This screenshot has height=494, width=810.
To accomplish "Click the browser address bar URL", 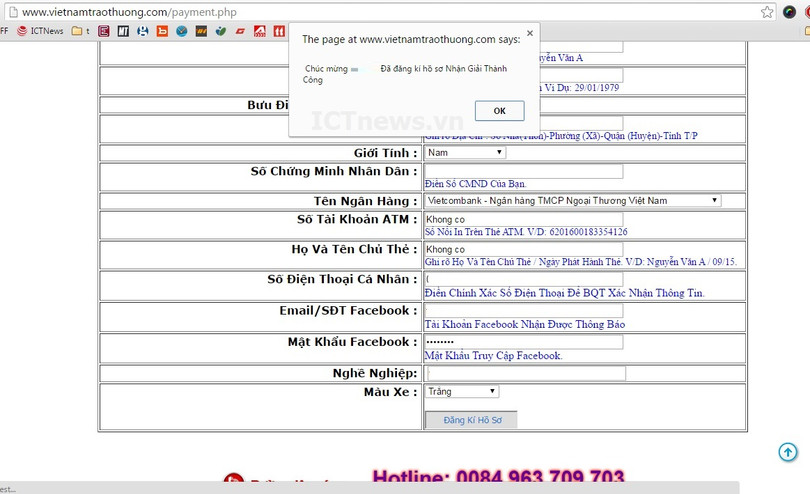I will 130,12.
